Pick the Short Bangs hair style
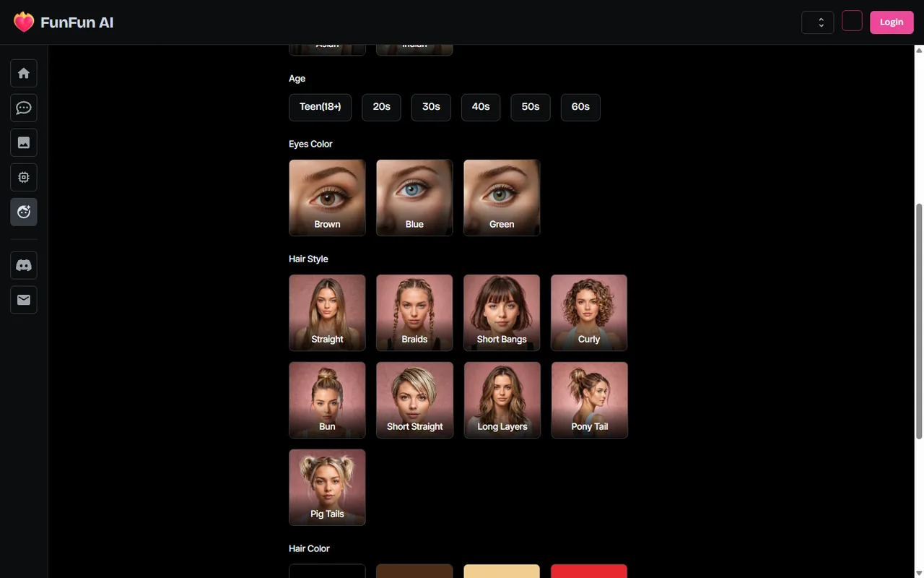This screenshot has height=578, width=924. click(x=502, y=313)
